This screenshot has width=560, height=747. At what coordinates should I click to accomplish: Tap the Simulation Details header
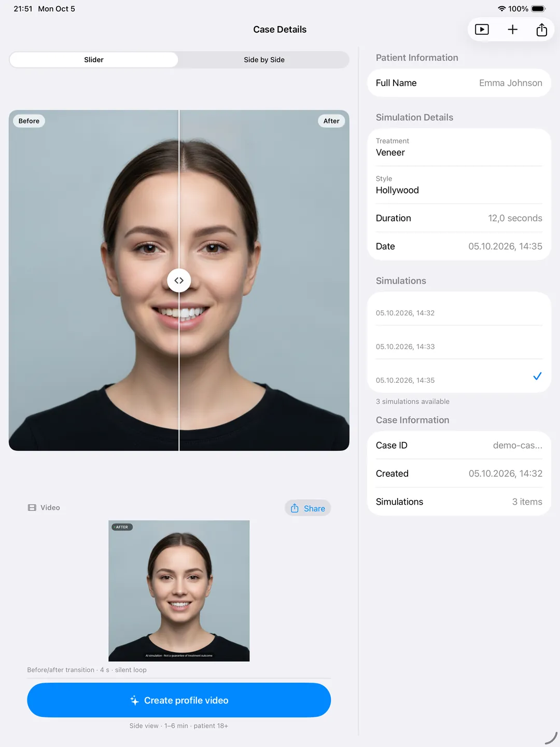pos(414,117)
